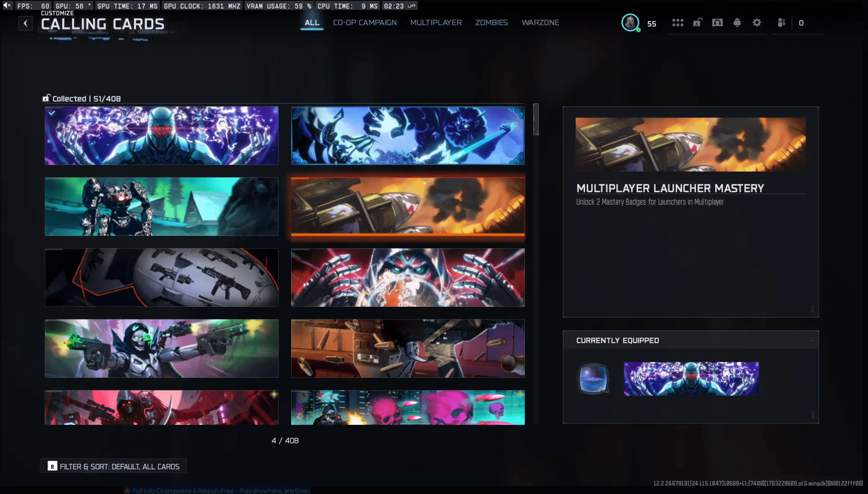868x494 pixels.
Task: Open settings gear icon
Action: (x=757, y=23)
